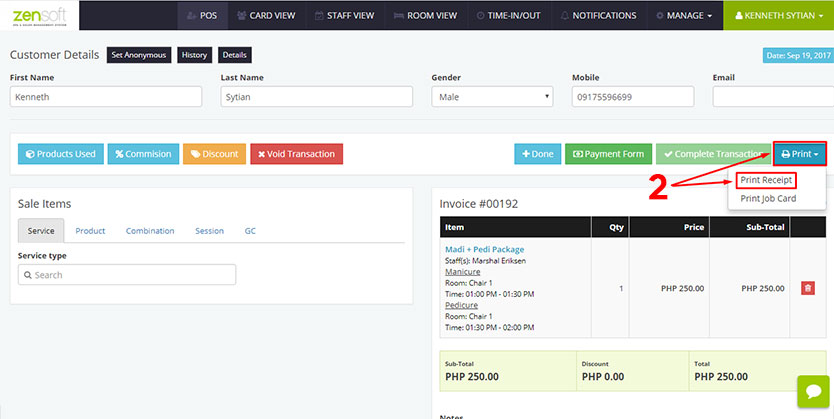Click the Time: 01:00 PM - 01:30 PM text
The image size is (834, 419).
[489, 294]
